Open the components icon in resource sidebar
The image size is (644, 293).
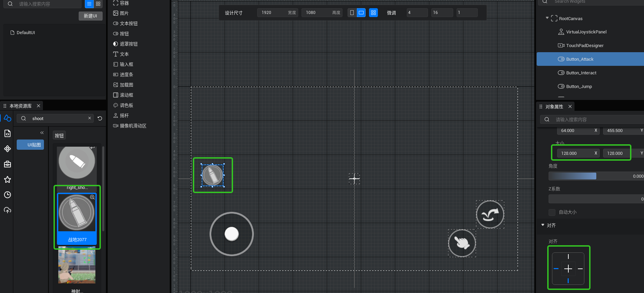pyautogui.click(x=7, y=149)
